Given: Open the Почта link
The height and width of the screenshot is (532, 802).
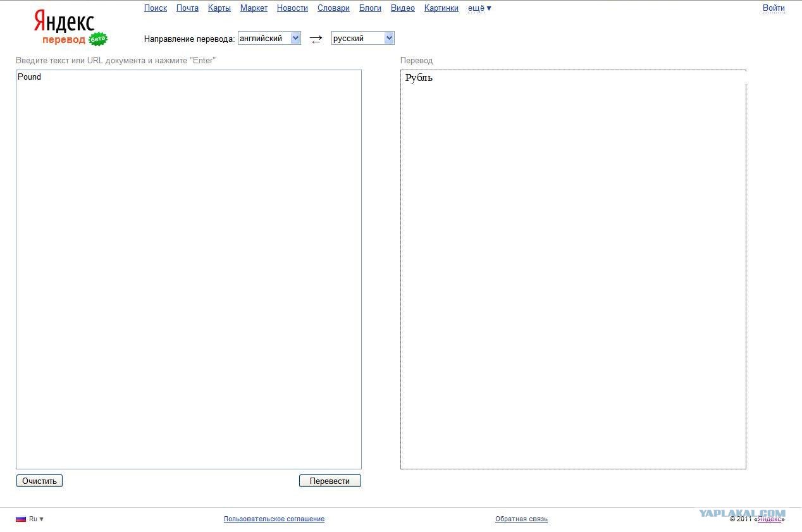Looking at the screenshot, I should [187, 8].
